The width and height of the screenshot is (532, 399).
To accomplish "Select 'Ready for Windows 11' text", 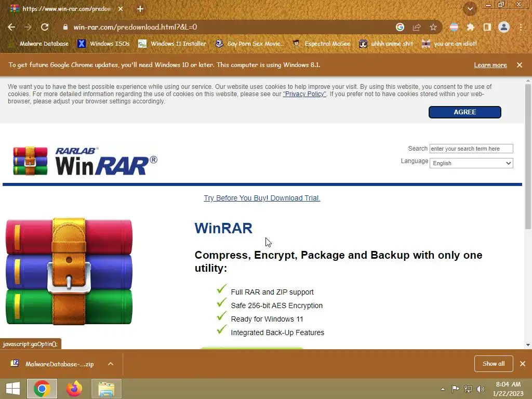I will tap(267, 320).
